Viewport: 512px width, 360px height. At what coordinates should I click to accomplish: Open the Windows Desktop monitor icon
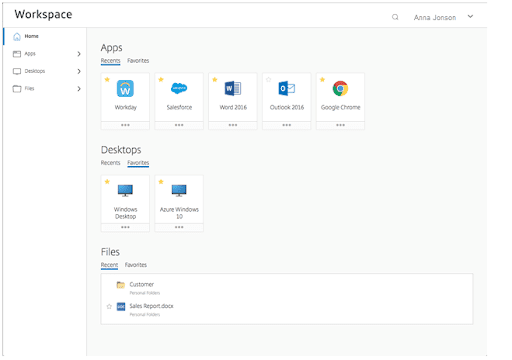pos(125,190)
